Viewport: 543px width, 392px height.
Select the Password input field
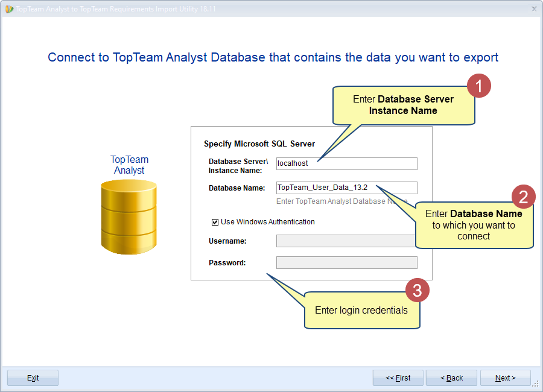point(347,262)
